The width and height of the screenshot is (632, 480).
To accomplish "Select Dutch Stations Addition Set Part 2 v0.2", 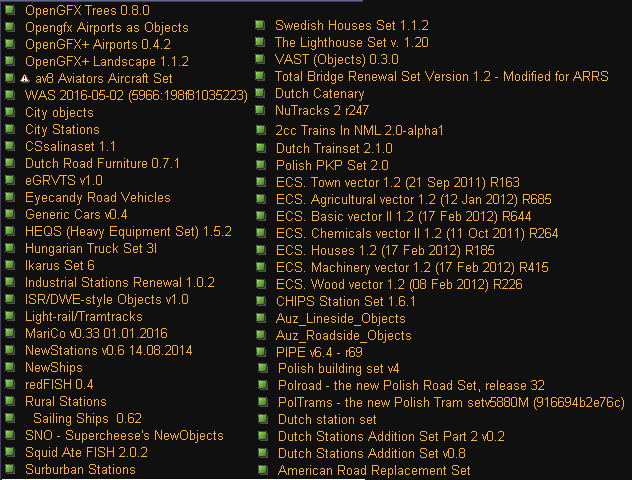I will (391, 436).
